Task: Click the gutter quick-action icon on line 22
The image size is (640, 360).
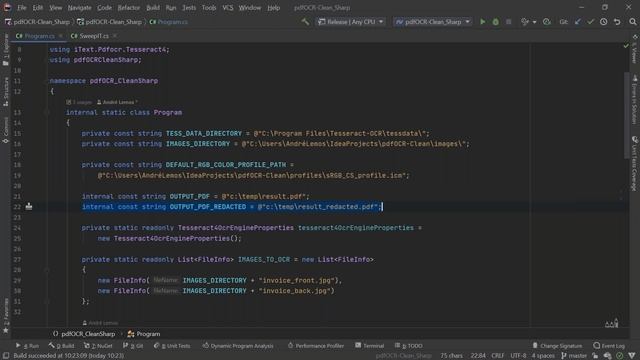Action: coord(29,207)
